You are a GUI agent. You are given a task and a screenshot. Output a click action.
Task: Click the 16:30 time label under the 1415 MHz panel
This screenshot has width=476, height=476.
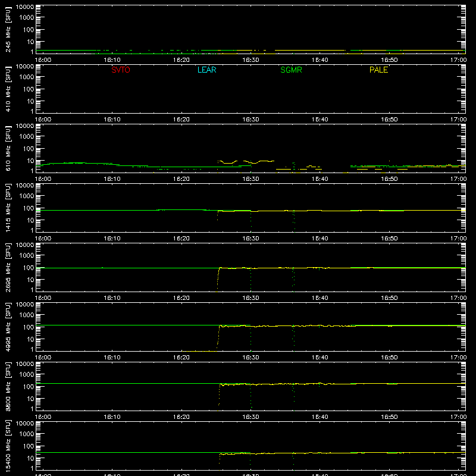tap(250, 239)
